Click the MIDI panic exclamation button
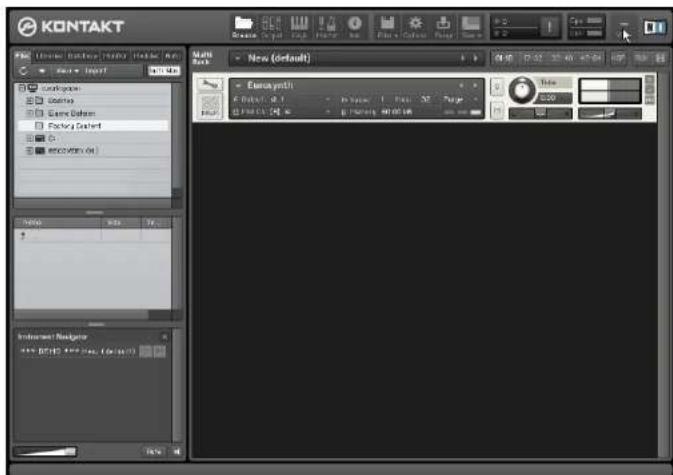The width and height of the screenshot is (673, 475). (549, 27)
